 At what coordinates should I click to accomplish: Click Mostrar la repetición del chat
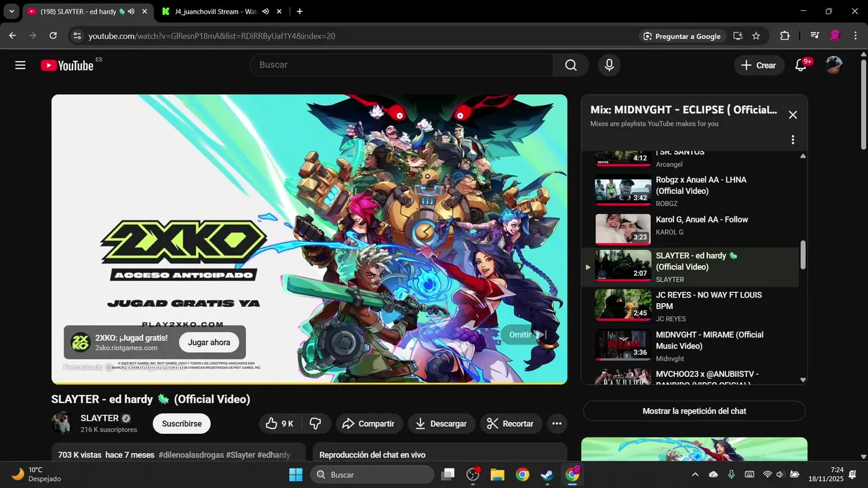point(694,411)
